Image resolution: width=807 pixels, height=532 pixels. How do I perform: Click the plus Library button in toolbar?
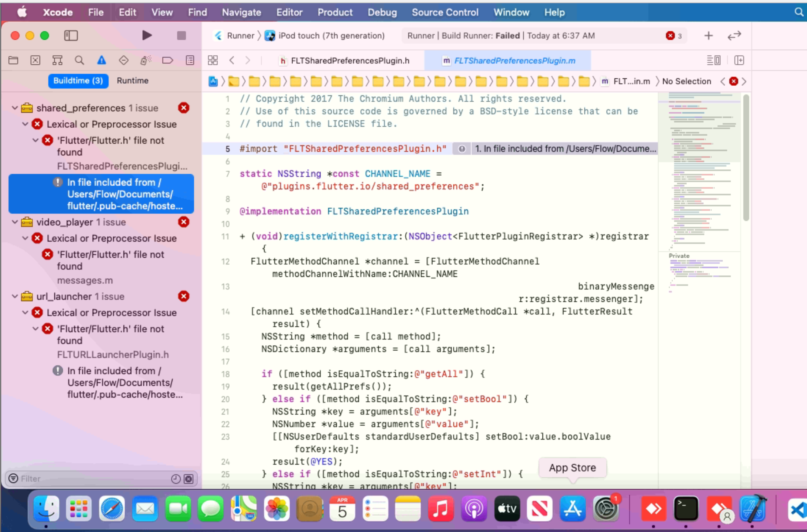click(709, 36)
